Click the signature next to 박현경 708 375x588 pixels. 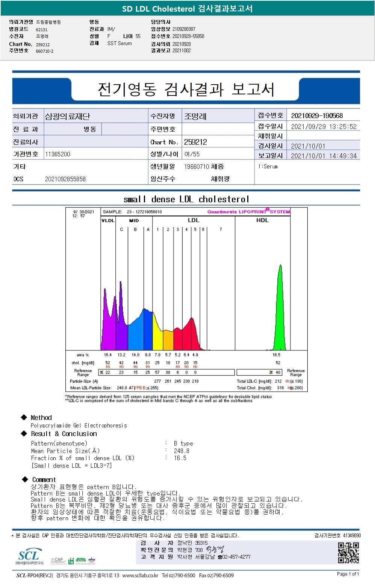tap(215, 550)
